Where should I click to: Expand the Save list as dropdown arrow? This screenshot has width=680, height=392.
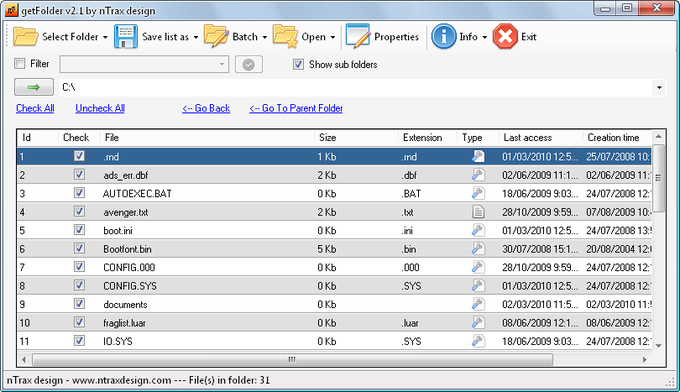coord(196,37)
